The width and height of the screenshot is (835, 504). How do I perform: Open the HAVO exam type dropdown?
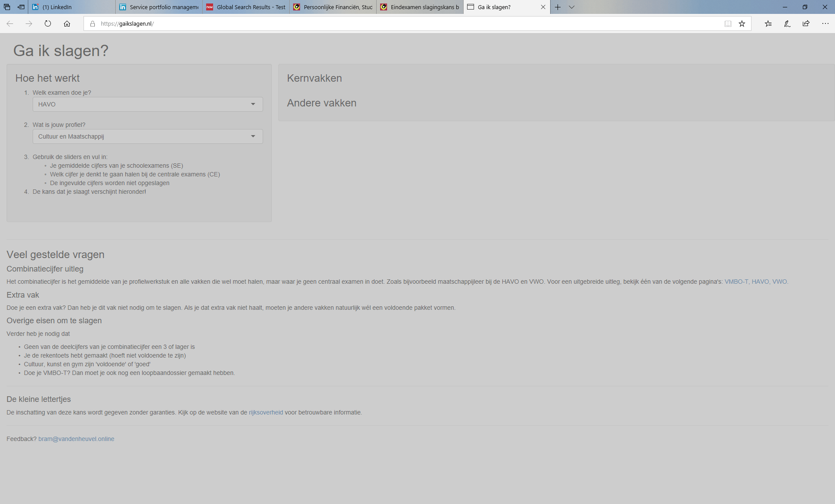pos(147,104)
